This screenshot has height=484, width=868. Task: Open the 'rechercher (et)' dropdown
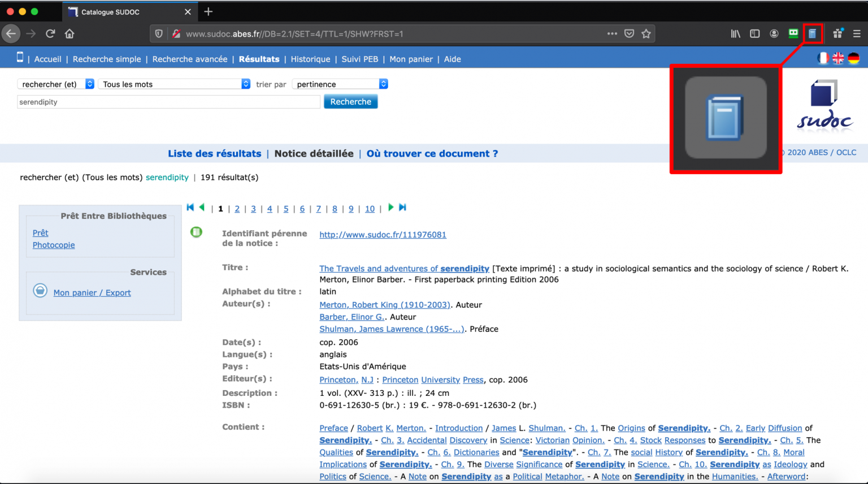[x=55, y=84]
